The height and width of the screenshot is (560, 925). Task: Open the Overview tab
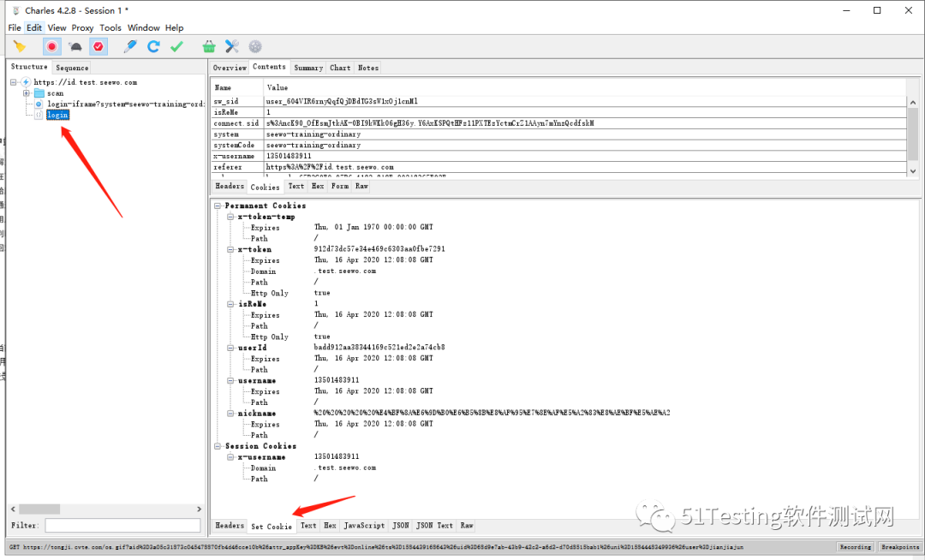point(230,68)
